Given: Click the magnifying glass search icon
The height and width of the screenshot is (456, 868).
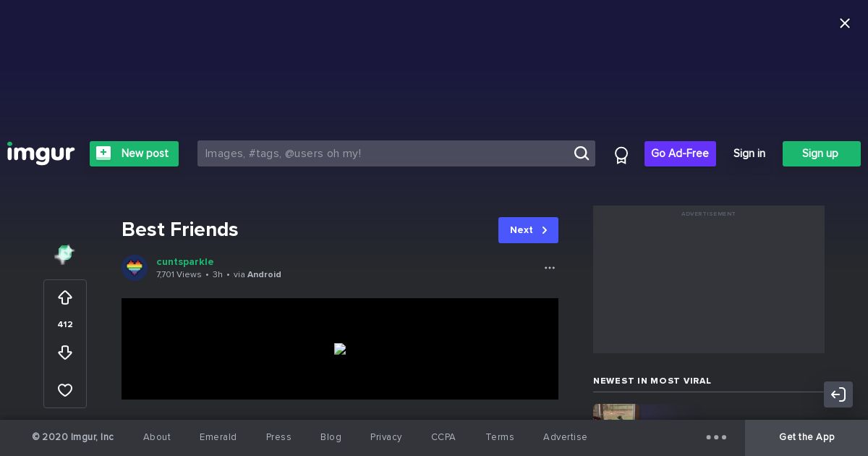Looking at the screenshot, I should 582,153.
